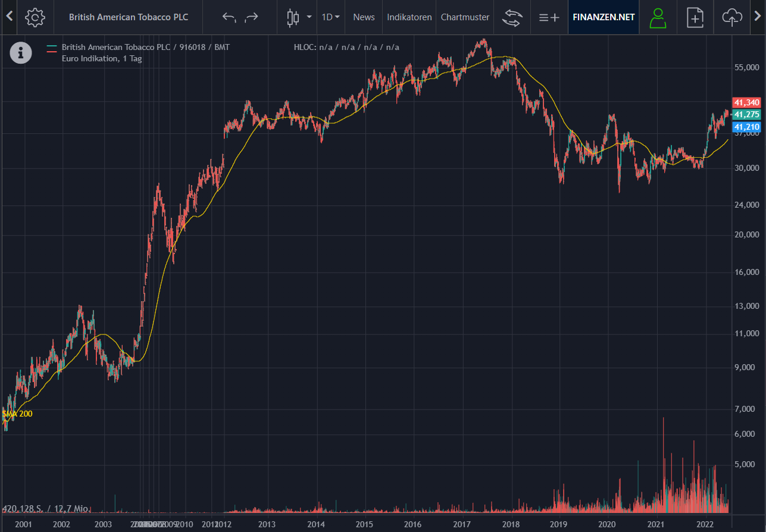Toggle the chart info button

coord(21,53)
